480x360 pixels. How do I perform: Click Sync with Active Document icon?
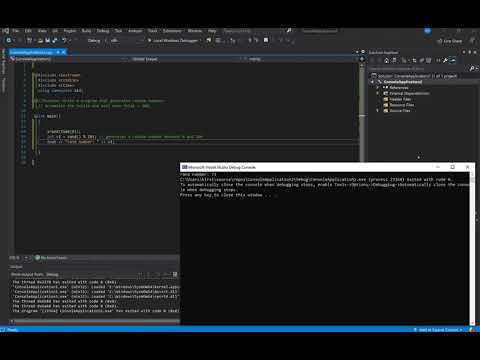[x=414, y=60]
